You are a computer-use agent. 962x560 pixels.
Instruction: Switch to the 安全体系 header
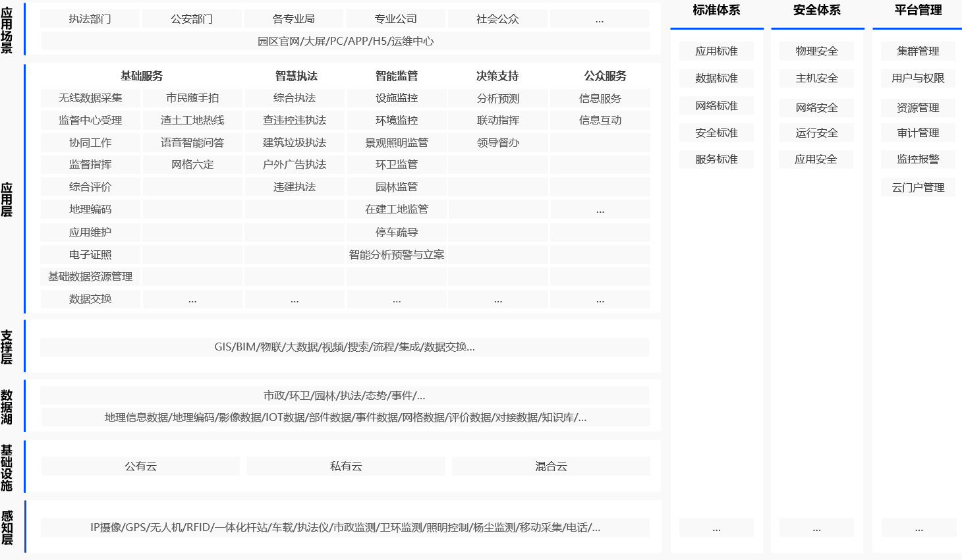[x=817, y=11]
